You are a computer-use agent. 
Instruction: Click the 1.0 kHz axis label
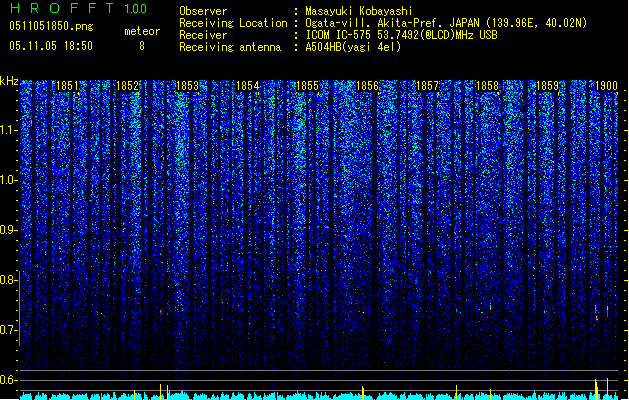point(9,180)
